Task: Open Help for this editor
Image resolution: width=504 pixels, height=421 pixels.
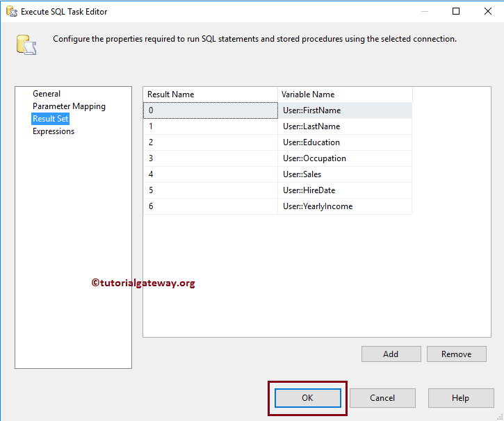Action: coord(461,398)
